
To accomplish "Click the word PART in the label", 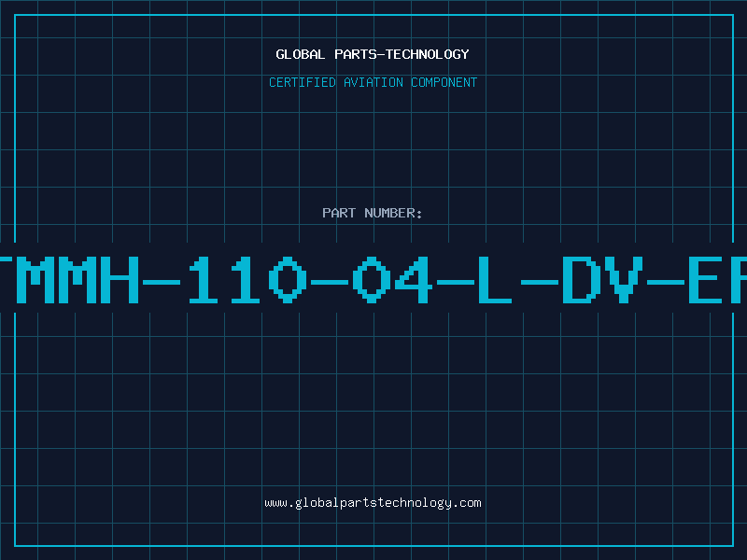I will tap(339, 213).
